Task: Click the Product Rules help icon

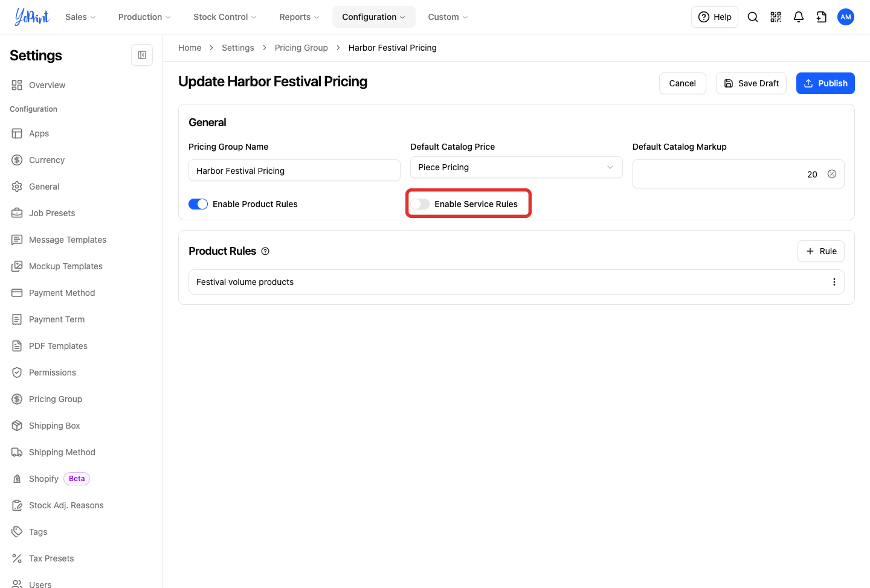Action: [x=265, y=251]
